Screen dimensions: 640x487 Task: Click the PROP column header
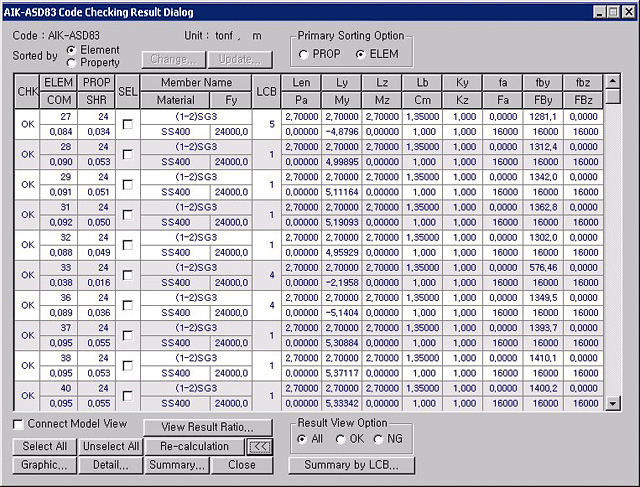[x=96, y=83]
